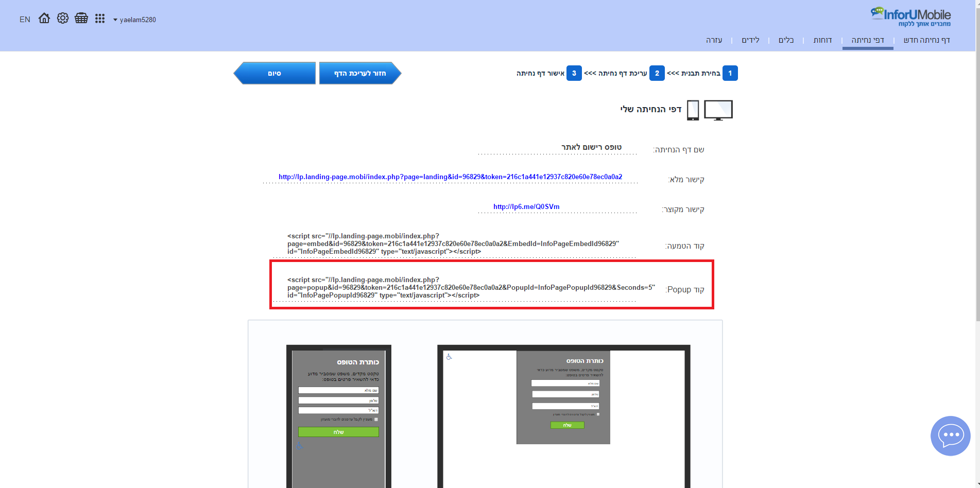The image size is (980, 488).
Task: Click the mobile preview thumbnail
Action: [339, 416]
